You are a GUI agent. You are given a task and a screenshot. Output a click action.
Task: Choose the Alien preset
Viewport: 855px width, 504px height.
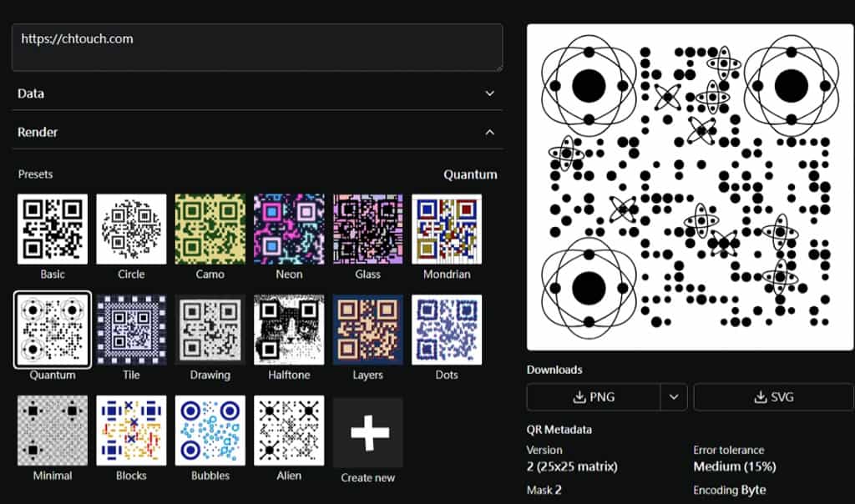point(289,431)
